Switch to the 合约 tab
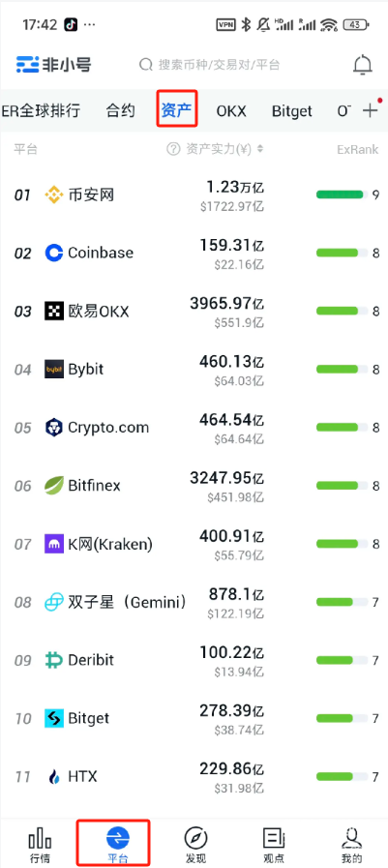Viewport: 388px width, 868px height. click(121, 110)
